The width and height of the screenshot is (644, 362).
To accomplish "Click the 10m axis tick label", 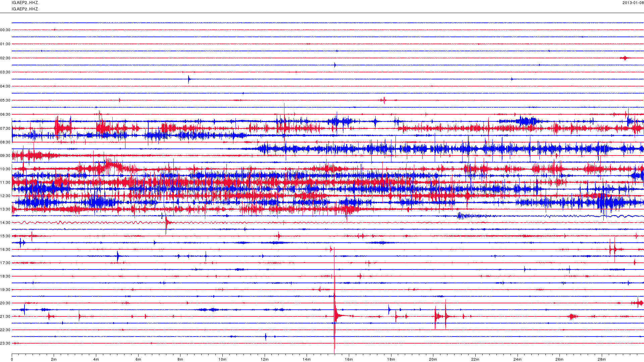I will [222, 359].
